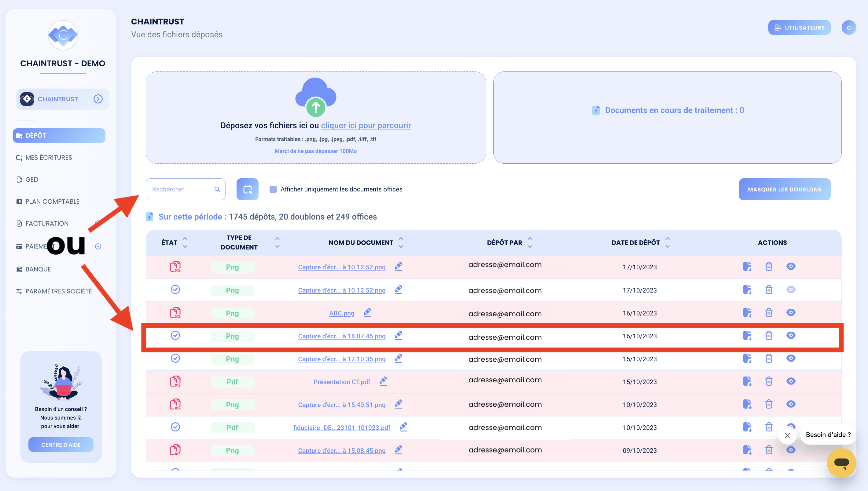This screenshot has width=868, height=491.
Task: Click date 09/10/2023 cell
Action: click(639, 450)
